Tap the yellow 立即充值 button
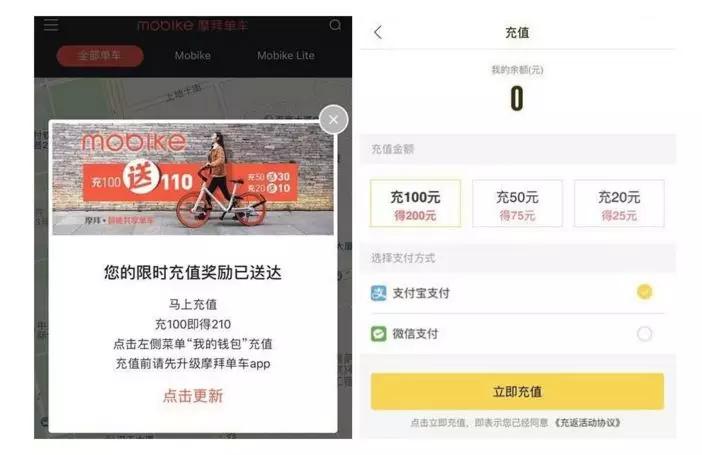This screenshot has height=455, width=702. 517,392
